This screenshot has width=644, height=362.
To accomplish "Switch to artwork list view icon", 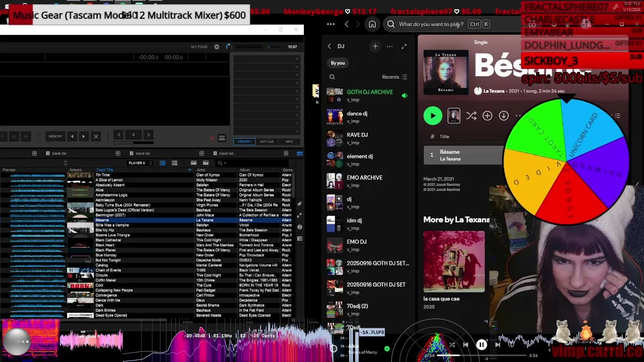I will click(x=175, y=163).
